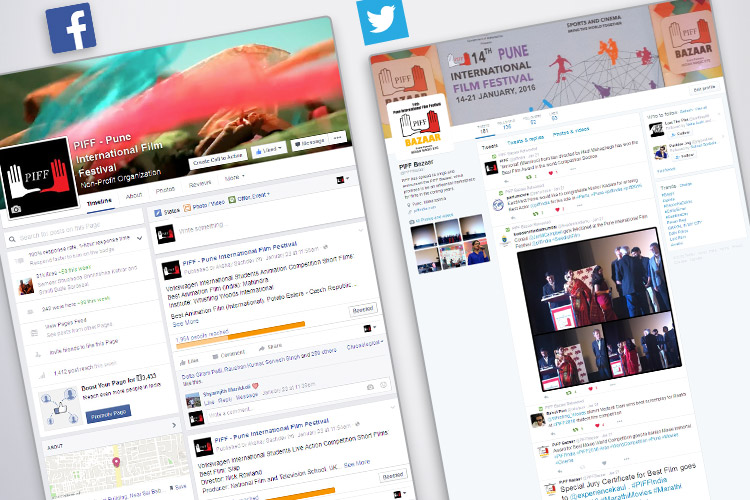Open the PIFF Bazaar Twitter profile picture

(x=420, y=124)
